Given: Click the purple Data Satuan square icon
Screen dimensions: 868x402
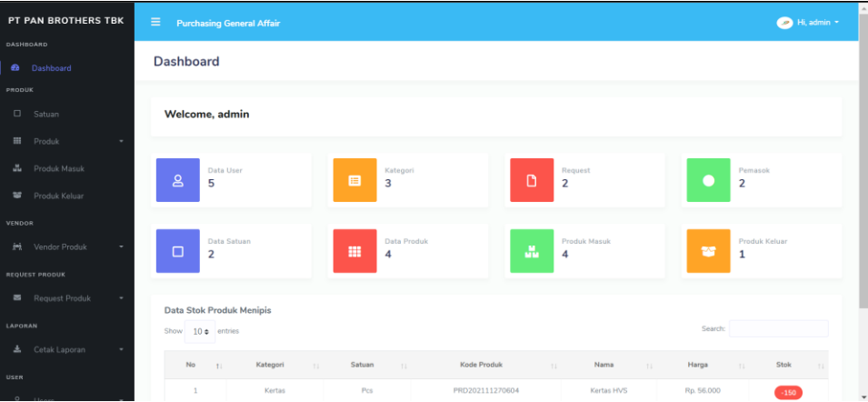Looking at the screenshot, I should coord(178,251).
